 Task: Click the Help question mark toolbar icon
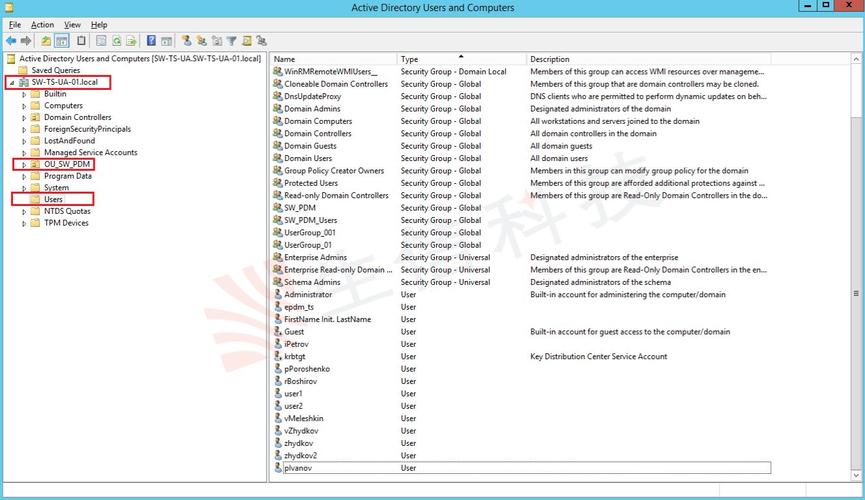click(151, 41)
